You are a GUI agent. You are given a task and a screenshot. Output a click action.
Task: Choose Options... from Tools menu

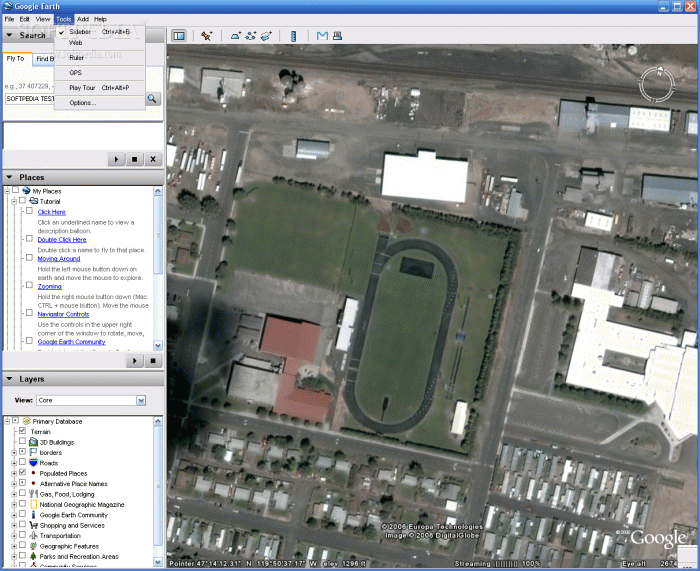(100, 103)
